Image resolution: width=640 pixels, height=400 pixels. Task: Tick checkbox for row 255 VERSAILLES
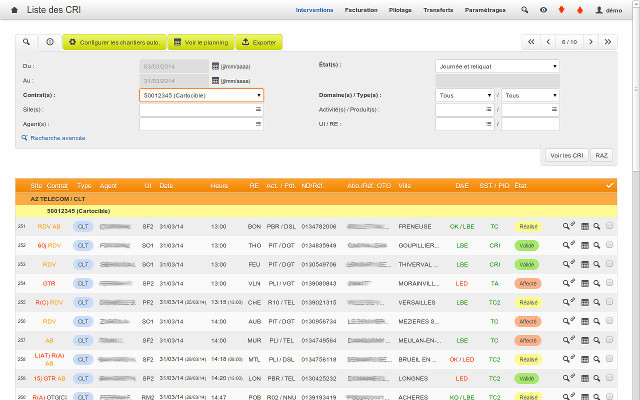609,302
